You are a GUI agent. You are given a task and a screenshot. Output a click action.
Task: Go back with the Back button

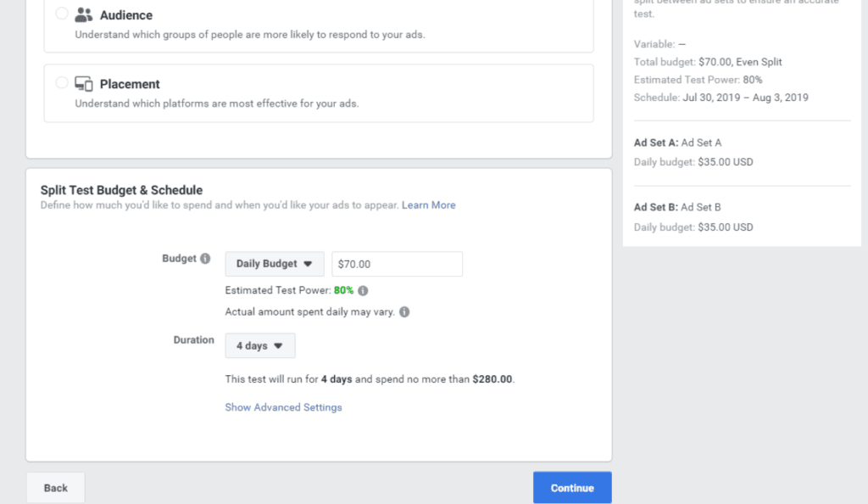(56, 488)
